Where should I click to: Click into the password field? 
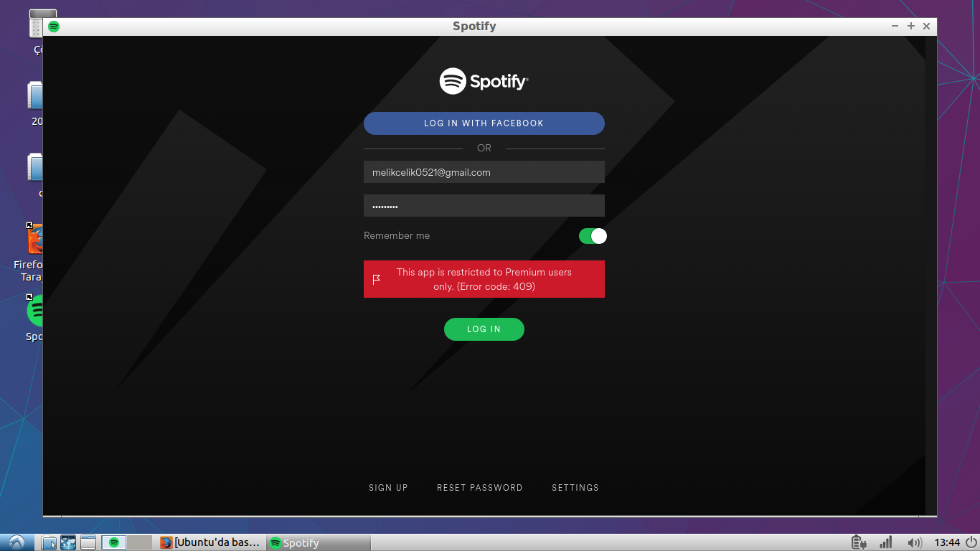(x=484, y=206)
